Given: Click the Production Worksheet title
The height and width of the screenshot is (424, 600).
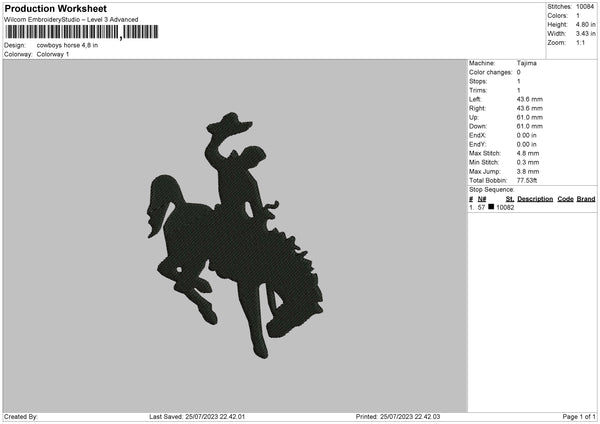Looking at the screenshot, I should pyautogui.click(x=55, y=8).
